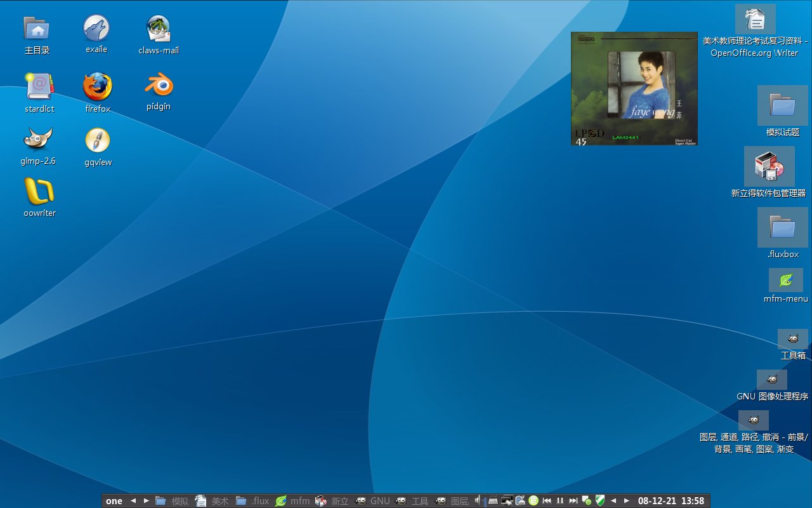
Task: Activate 图层 taskbar entry
Action: pos(452,501)
